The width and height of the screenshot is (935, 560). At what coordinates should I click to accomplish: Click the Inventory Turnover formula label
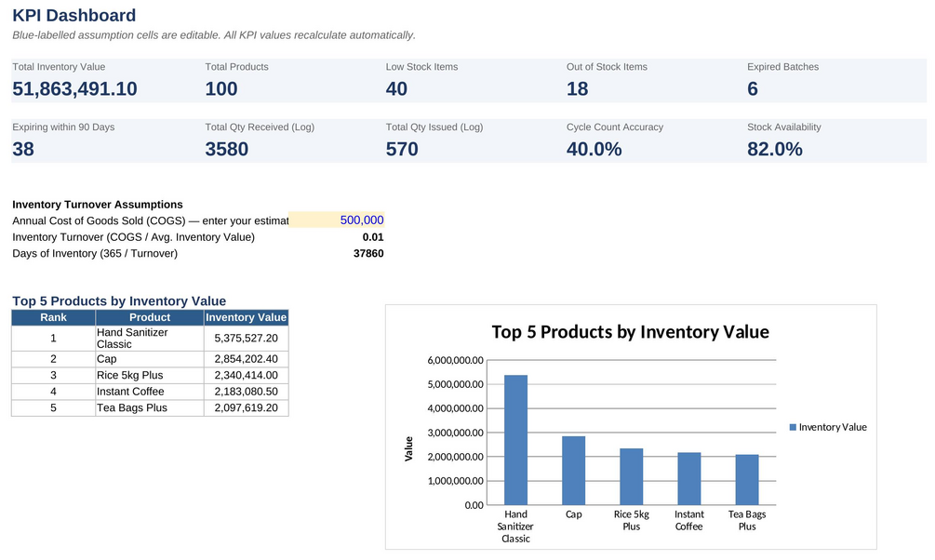click(x=134, y=237)
